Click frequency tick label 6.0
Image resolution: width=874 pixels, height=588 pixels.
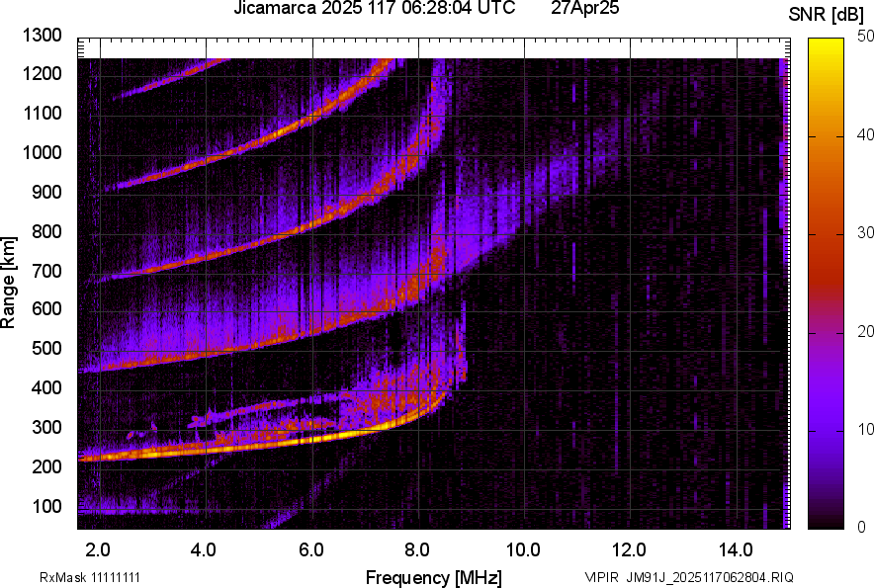pos(311,550)
